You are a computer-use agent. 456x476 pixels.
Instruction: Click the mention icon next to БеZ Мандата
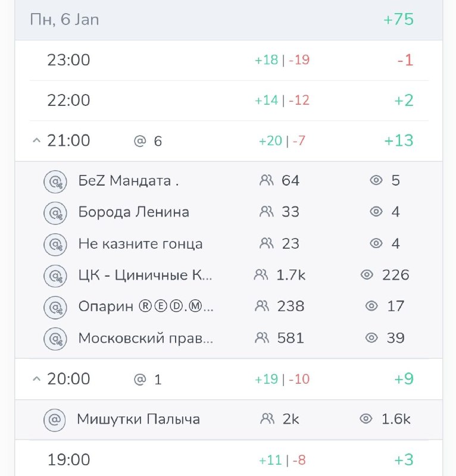click(55, 181)
